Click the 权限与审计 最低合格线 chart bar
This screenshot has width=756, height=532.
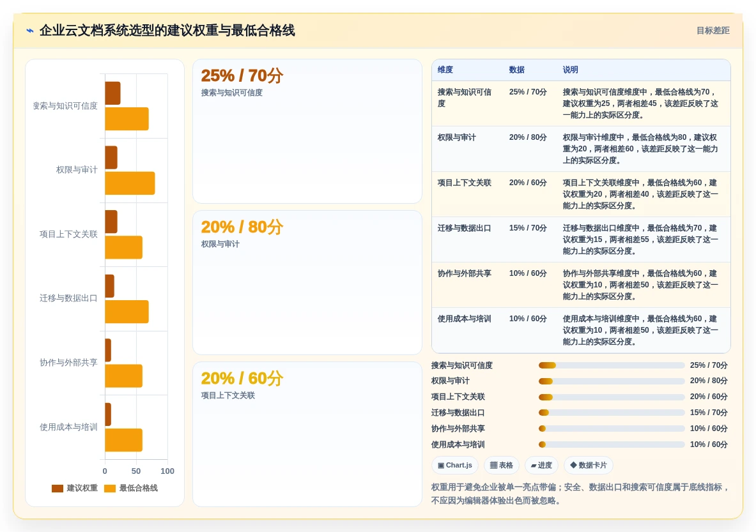coord(130,183)
